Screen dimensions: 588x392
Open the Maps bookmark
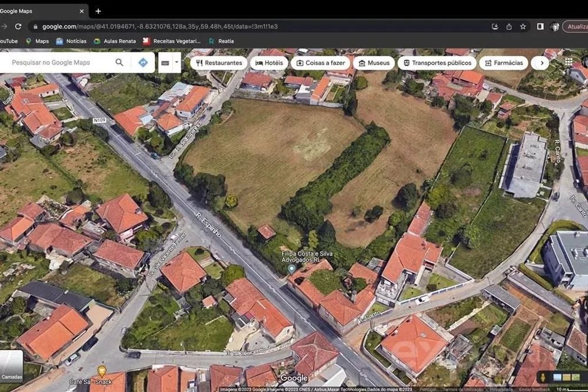pyautogui.click(x=37, y=41)
